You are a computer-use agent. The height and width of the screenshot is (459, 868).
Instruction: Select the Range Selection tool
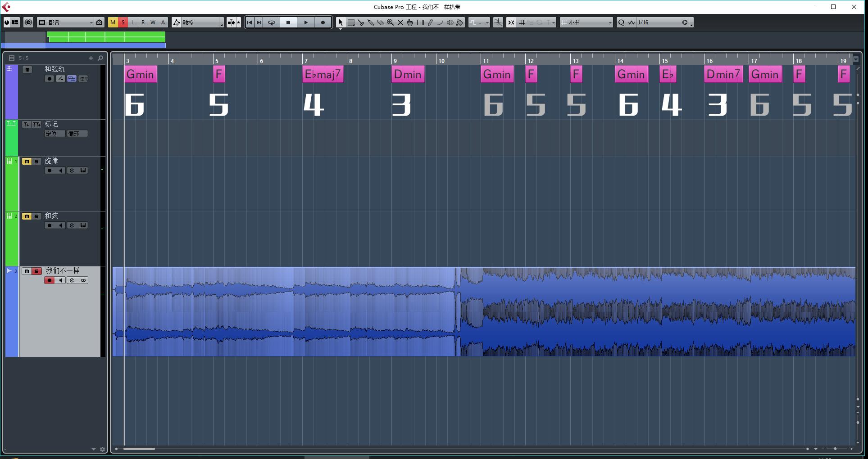pyautogui.click(x=351, y=22)
